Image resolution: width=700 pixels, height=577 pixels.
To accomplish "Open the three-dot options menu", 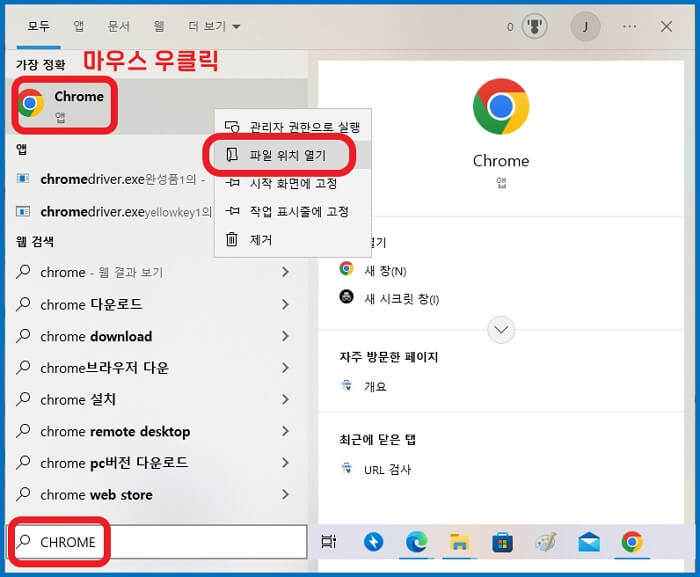I will (x=629, y=27).
